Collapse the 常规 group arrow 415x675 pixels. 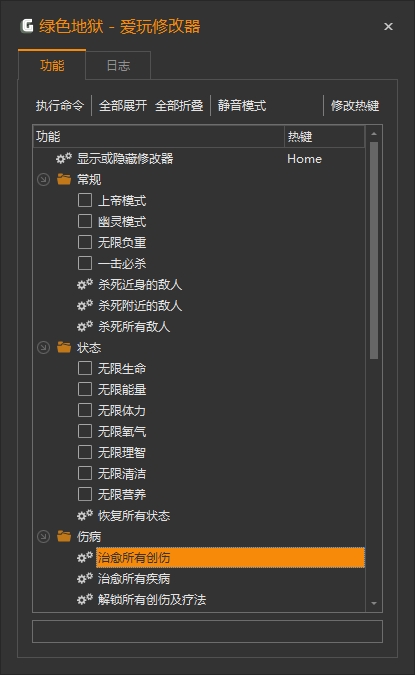(43, 180)
